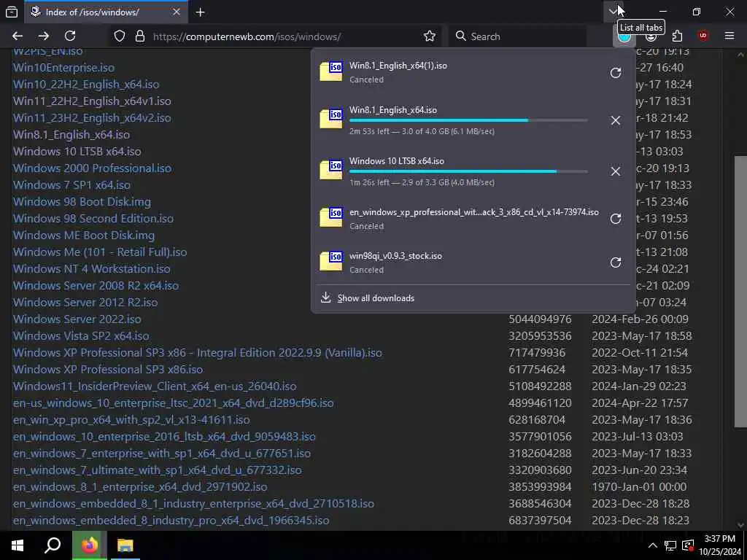Viewport: 747px width, 560px height.
Task: Retry the win98qi_v0.9.3_stock.iso download
Action: (616, 262)
